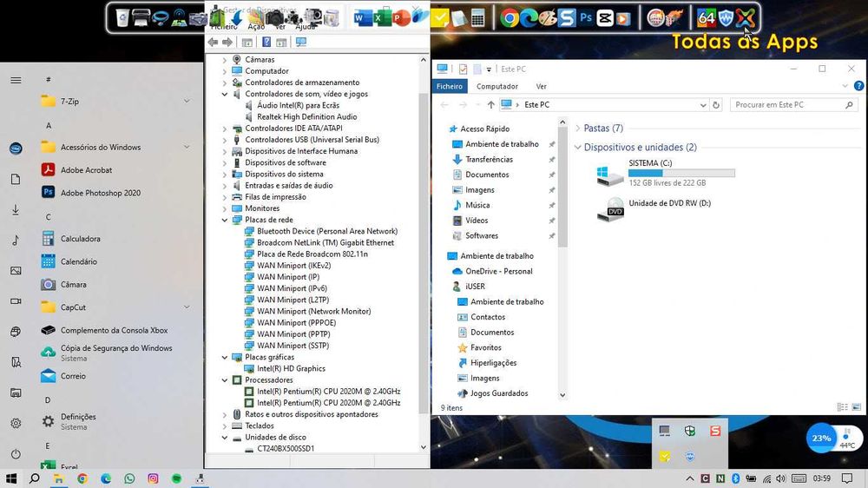Open Photoshop icon in the top dock
Screen dimensions: 868x488
click(x=586, y=18)
